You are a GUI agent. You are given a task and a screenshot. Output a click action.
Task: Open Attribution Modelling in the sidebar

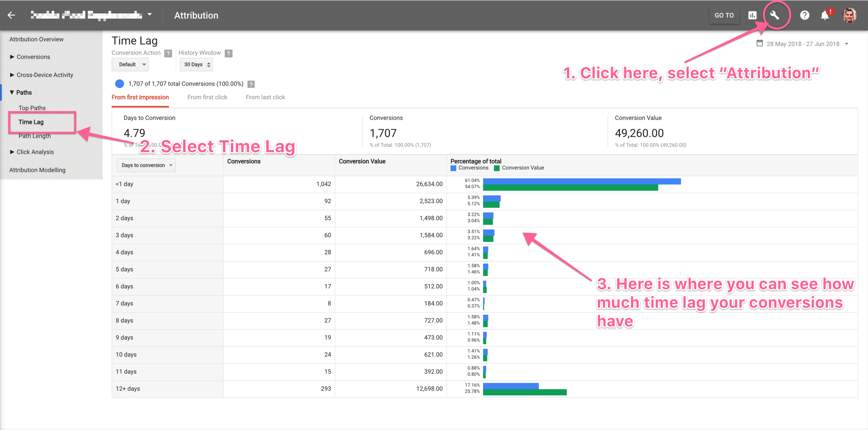(x=37, y=170)
